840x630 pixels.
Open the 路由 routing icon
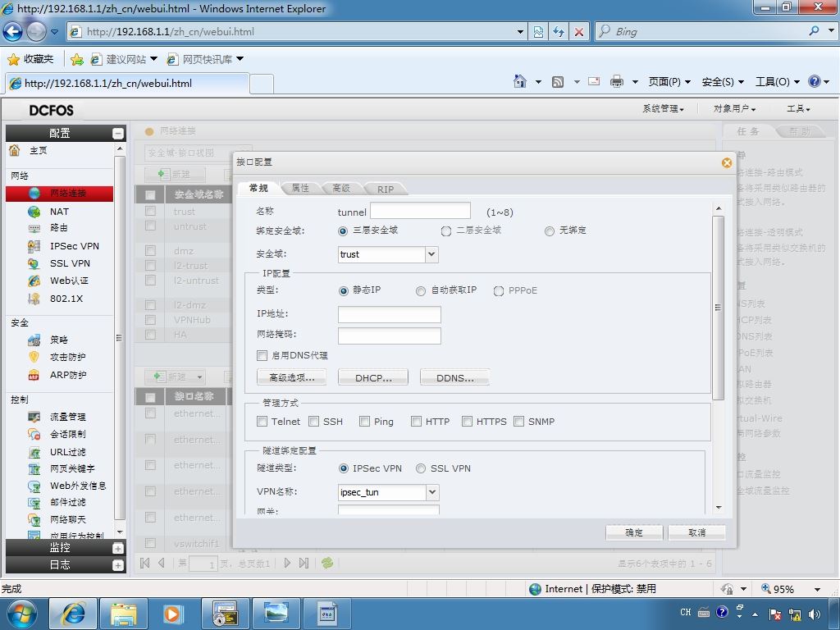pyautogui.click(x=34, y=228)
